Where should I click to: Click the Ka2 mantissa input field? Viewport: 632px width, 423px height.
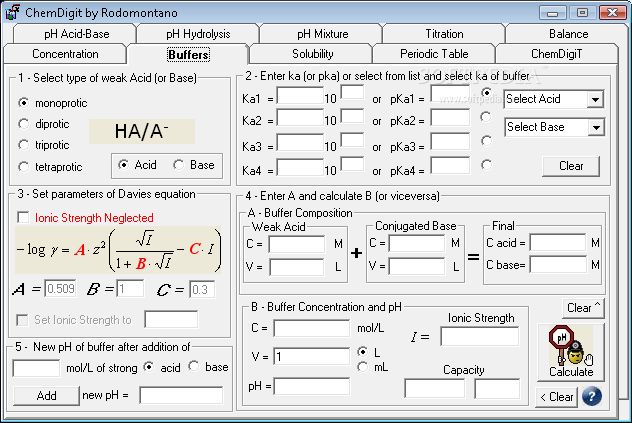point(300,118)
